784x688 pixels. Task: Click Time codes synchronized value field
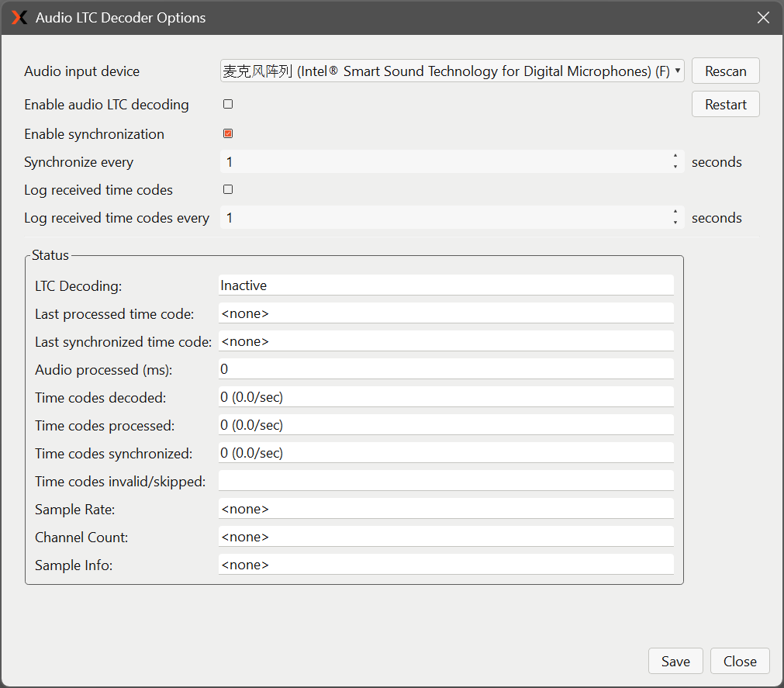click(x=446, y=453)
